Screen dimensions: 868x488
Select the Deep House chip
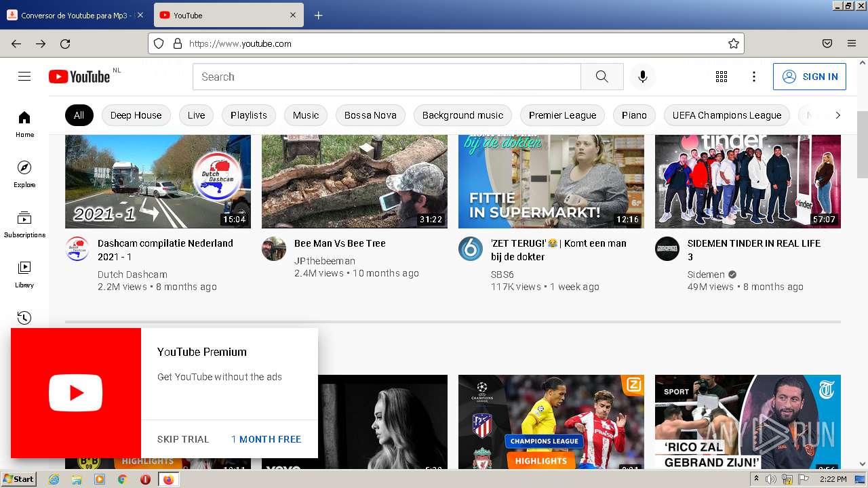(x=136, y=115)
